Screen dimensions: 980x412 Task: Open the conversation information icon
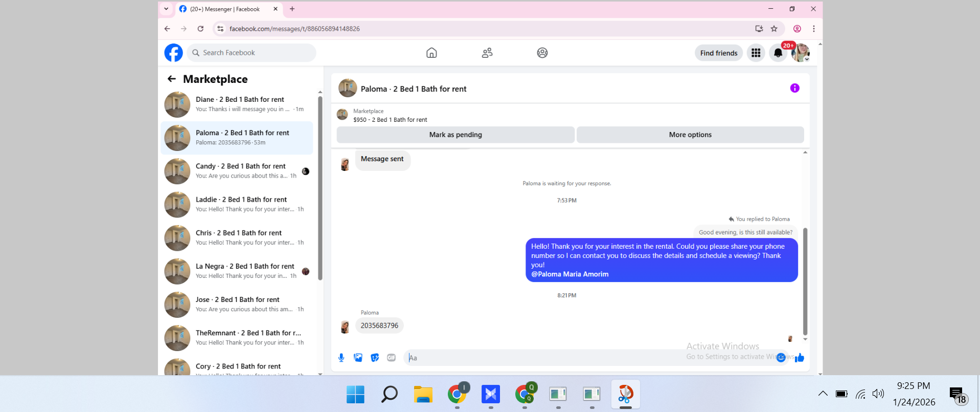(794, 88)
